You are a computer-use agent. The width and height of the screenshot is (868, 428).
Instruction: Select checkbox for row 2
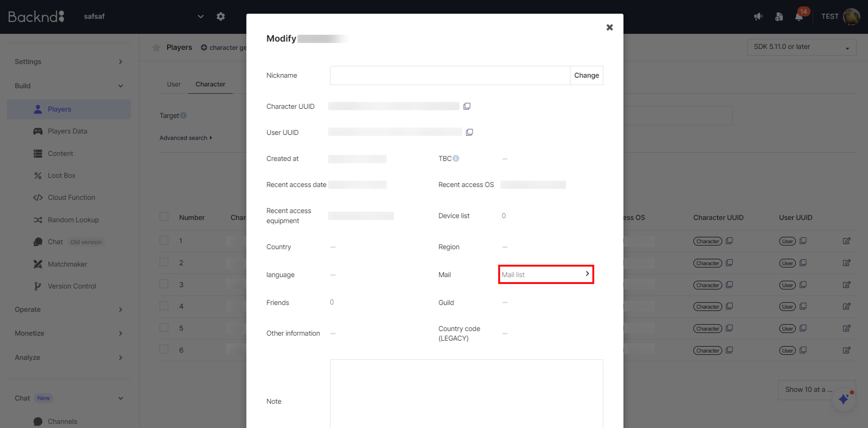(x=164, y=262)
